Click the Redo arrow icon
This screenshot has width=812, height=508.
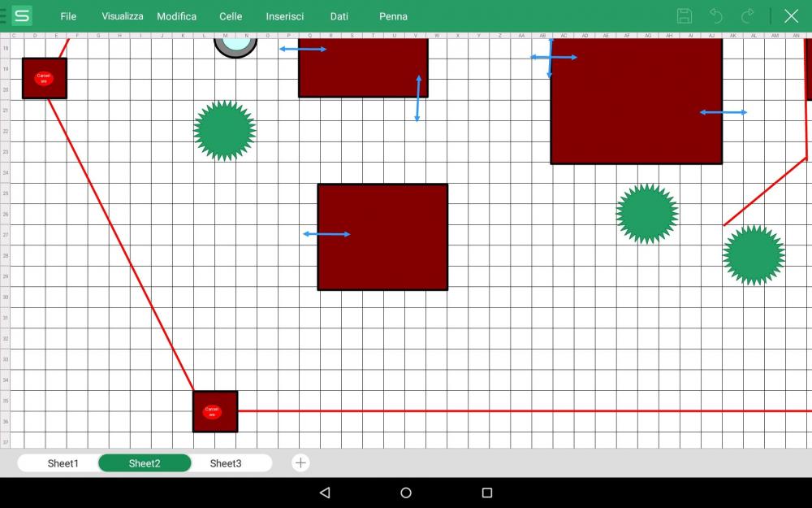[x=748, y=16]
